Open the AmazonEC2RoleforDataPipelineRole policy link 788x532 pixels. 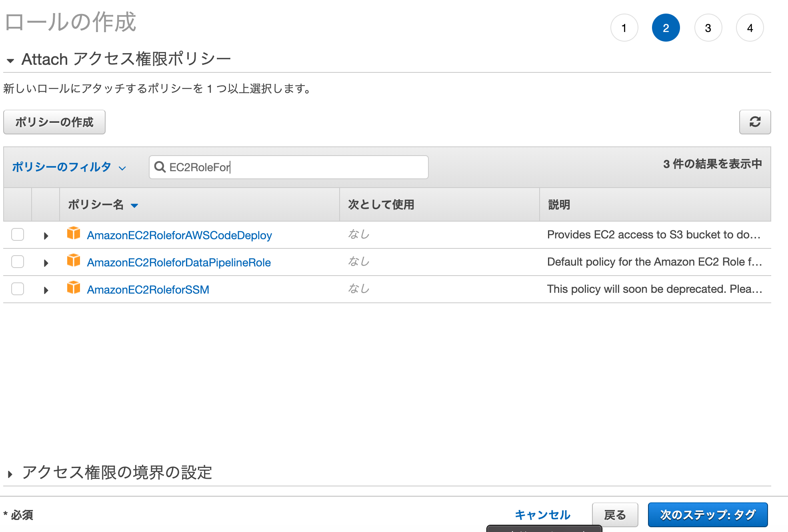click(x=179, y=262)
